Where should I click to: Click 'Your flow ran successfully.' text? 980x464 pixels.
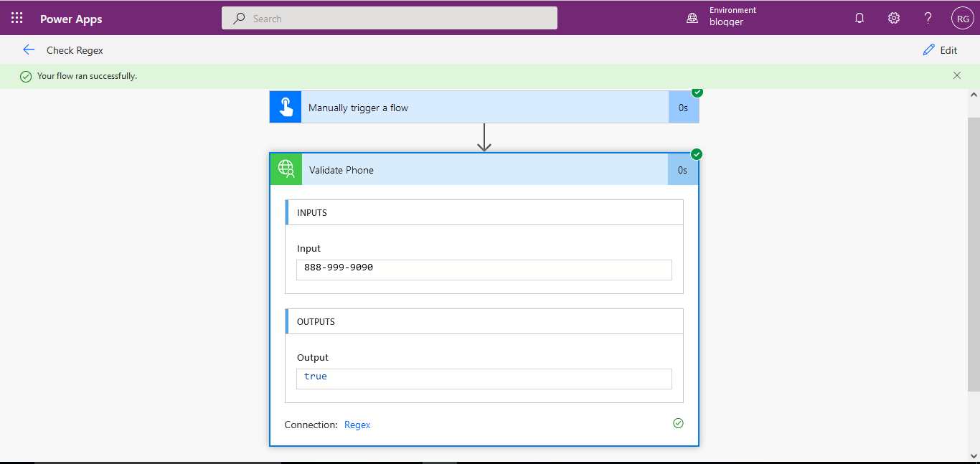click(x=87, y=76)
